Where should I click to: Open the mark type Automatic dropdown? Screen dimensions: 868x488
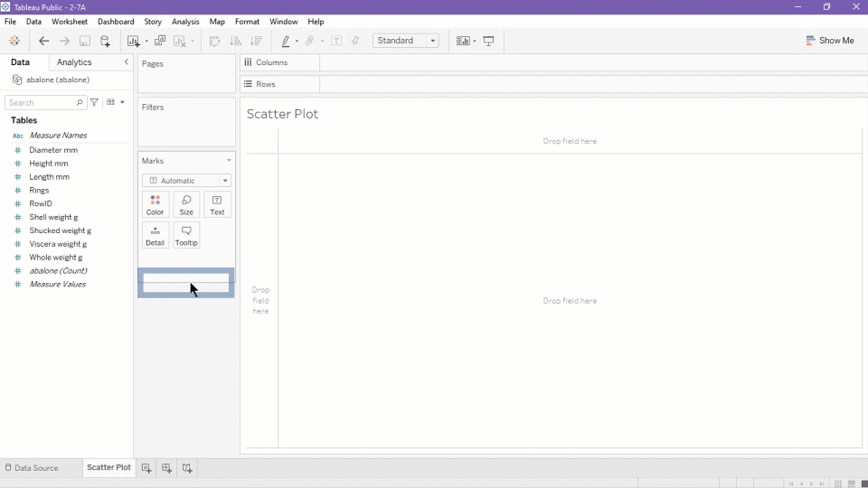[186, 181]
